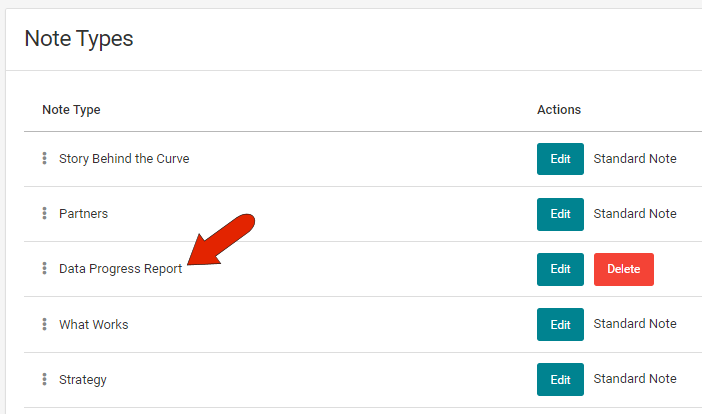Image resolution: width=702 pixels, height=414 pixels.
Task: Select the 'Data Progress Report' name
Action: tap(120, 269)
